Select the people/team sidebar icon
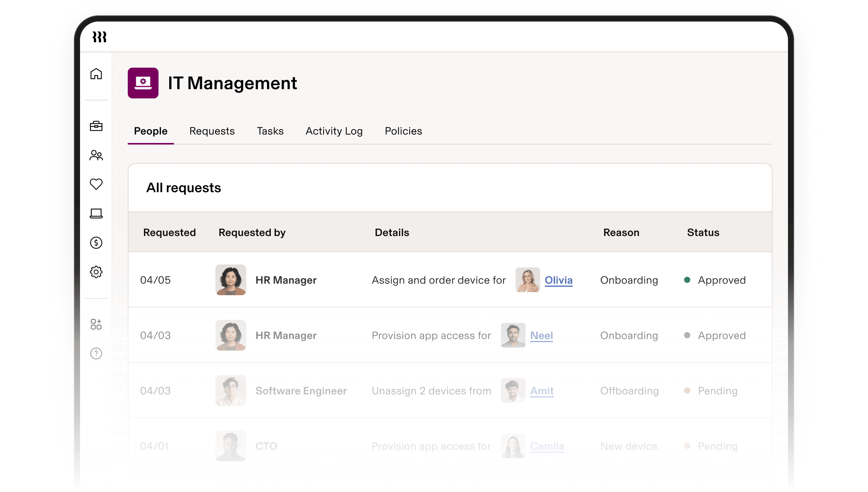Viewport: 868px width, 492px height. [96, 155]
